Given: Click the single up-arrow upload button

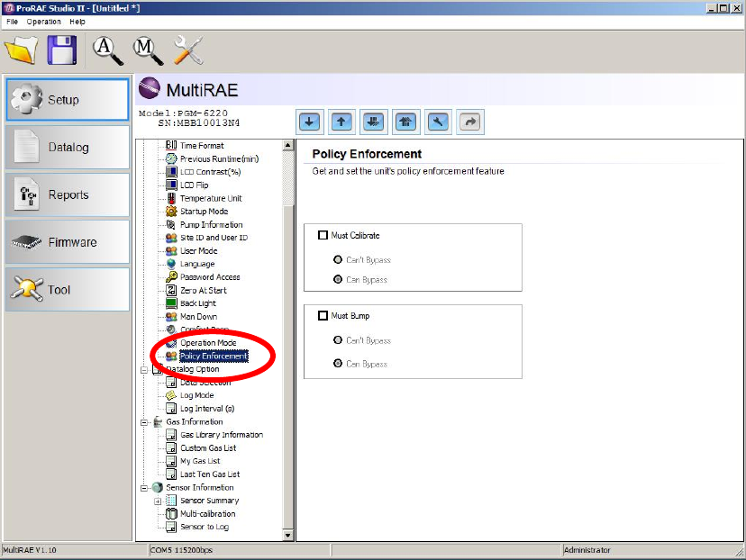Looking at the screenshot, I should tap(341, 122).
